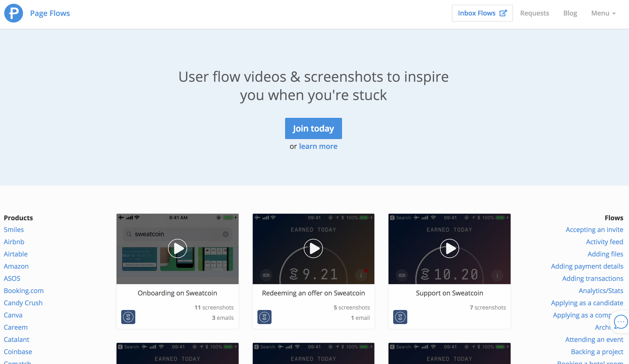The width and height of the screenshot is (629, 364).
Task: Open the Blog page
Action: click(570, 13)
